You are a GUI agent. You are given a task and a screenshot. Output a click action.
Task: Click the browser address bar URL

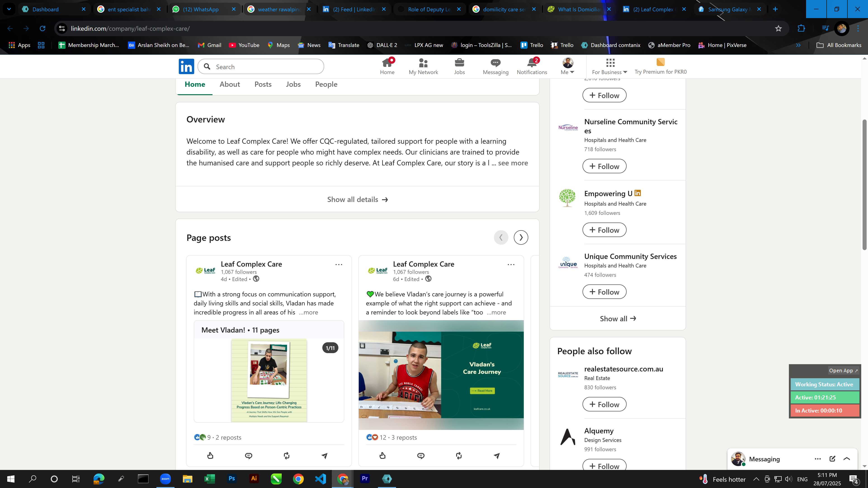(x=130, y=29)
